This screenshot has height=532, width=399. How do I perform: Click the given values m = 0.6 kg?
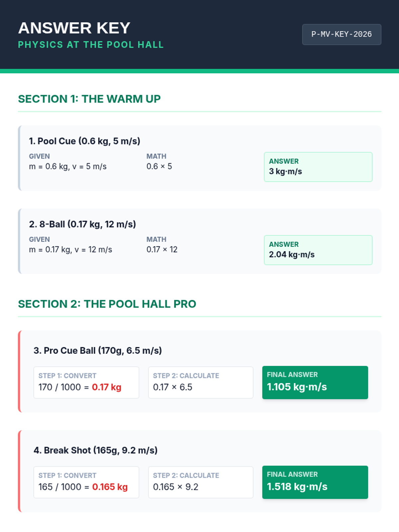[68, 167]
